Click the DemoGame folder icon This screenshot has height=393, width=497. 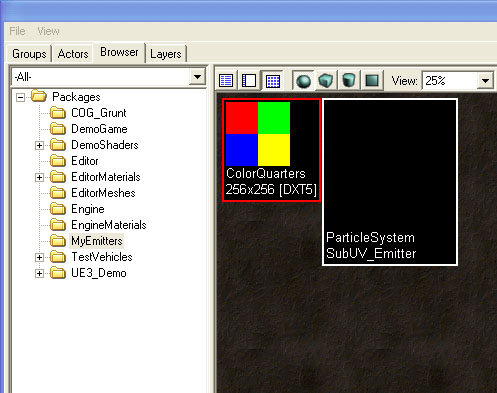(x=58, y=129)
